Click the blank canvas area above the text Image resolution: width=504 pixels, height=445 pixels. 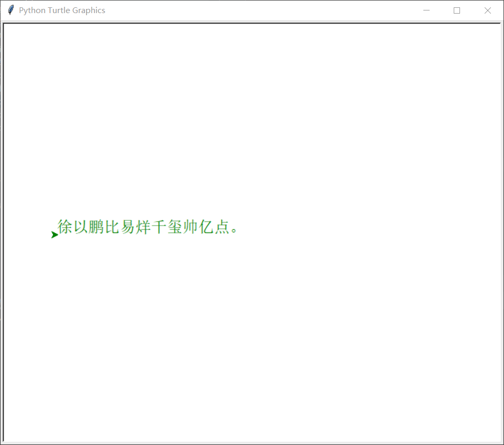(251, 115)
